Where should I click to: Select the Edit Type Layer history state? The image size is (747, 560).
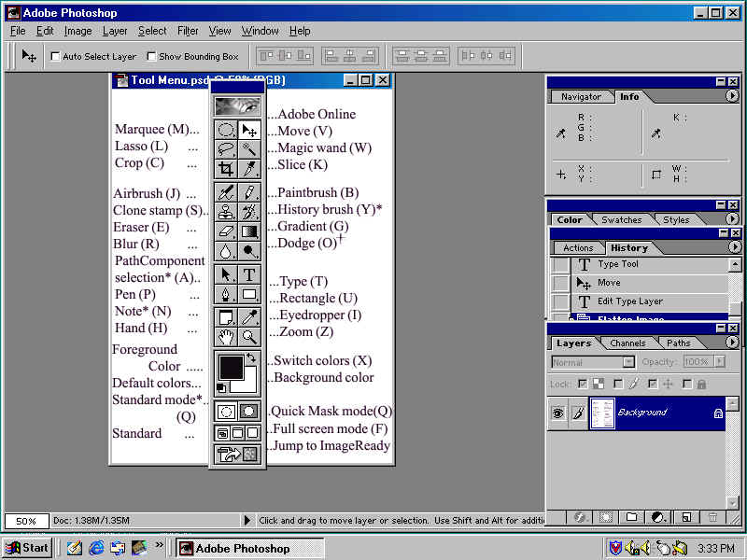[x=650, y=301]
